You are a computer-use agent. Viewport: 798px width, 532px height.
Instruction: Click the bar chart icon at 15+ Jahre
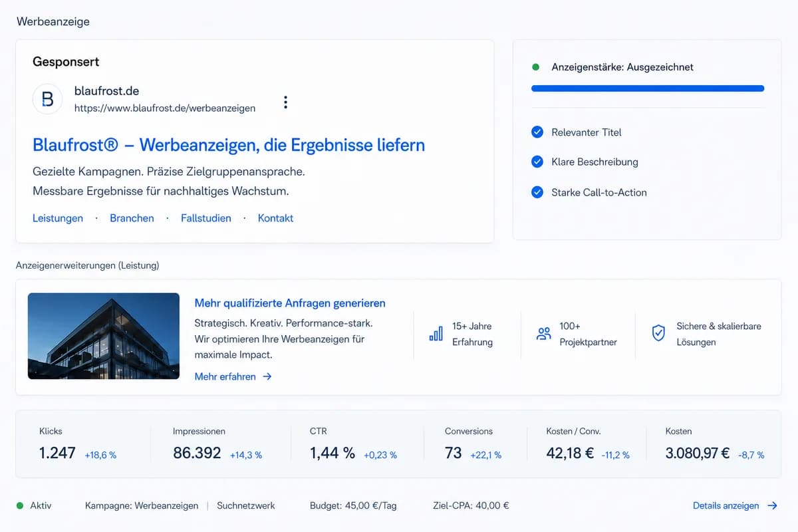pyautogui.click(x=436, y=334)
